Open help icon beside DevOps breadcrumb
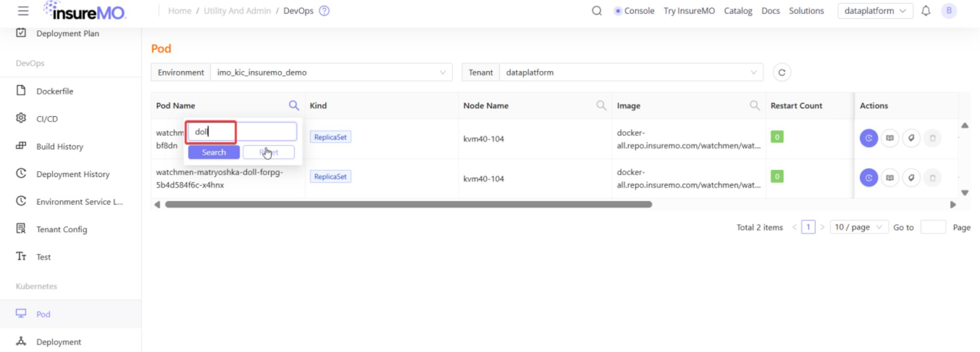Viewport: 980px width, 352px height. point(325,11)
